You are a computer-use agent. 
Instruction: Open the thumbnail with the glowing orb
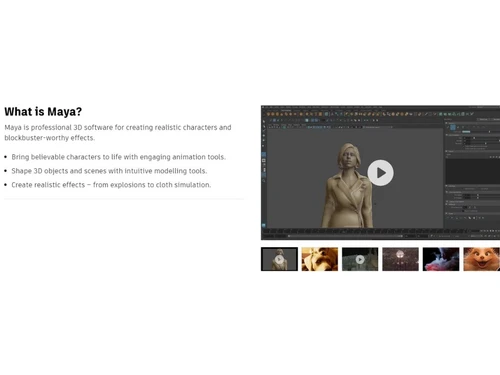400,259
